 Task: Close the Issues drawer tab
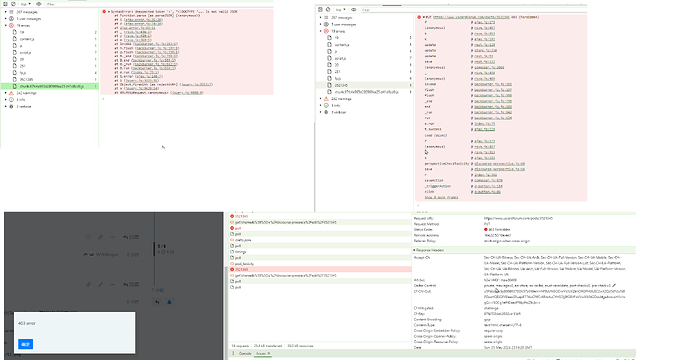coord(269,353)
